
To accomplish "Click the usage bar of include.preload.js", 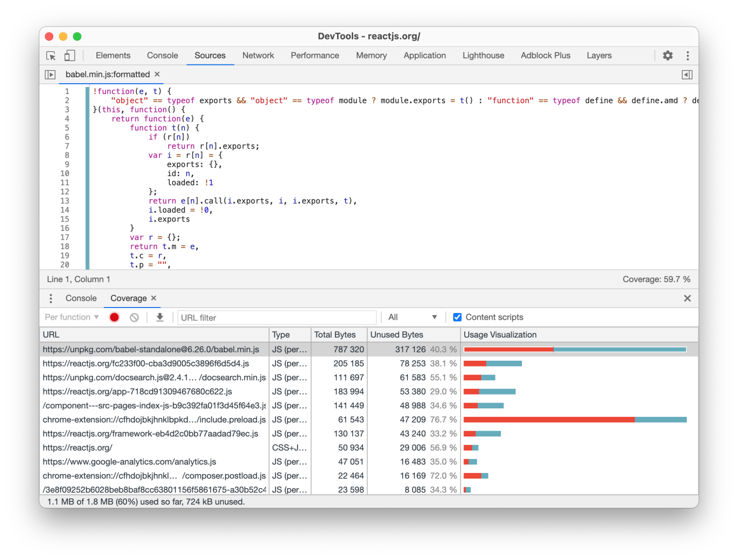I will 575,420.
